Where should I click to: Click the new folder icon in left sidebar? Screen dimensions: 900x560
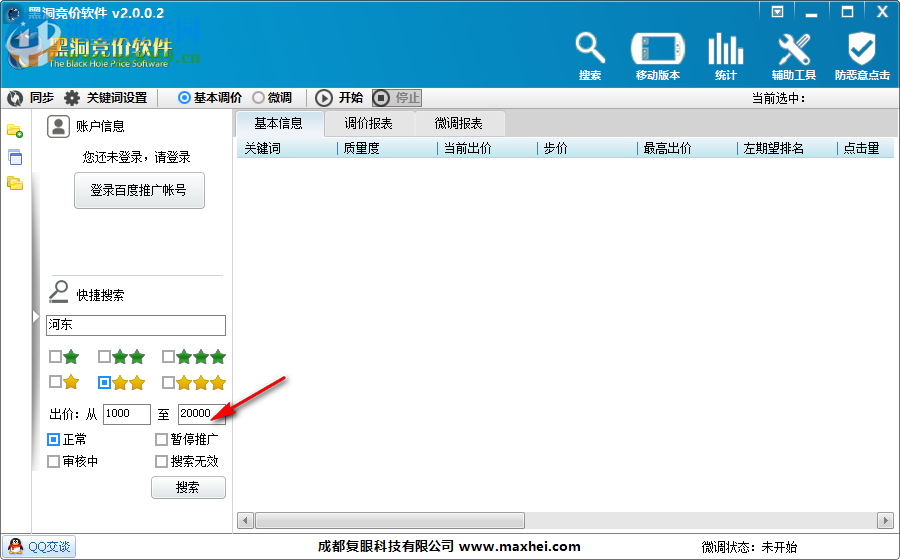tap(15, 131)
